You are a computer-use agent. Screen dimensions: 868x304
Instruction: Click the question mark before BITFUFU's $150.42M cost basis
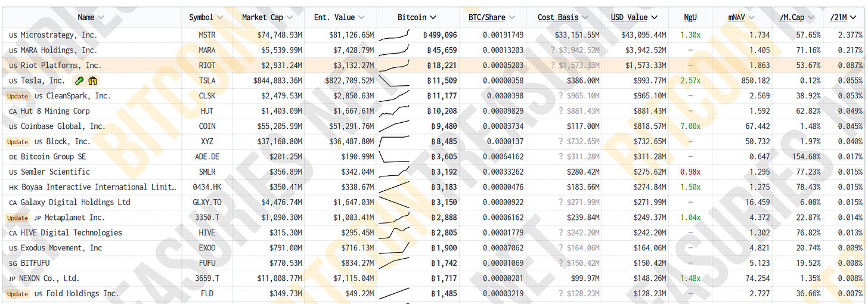point(561,263)
